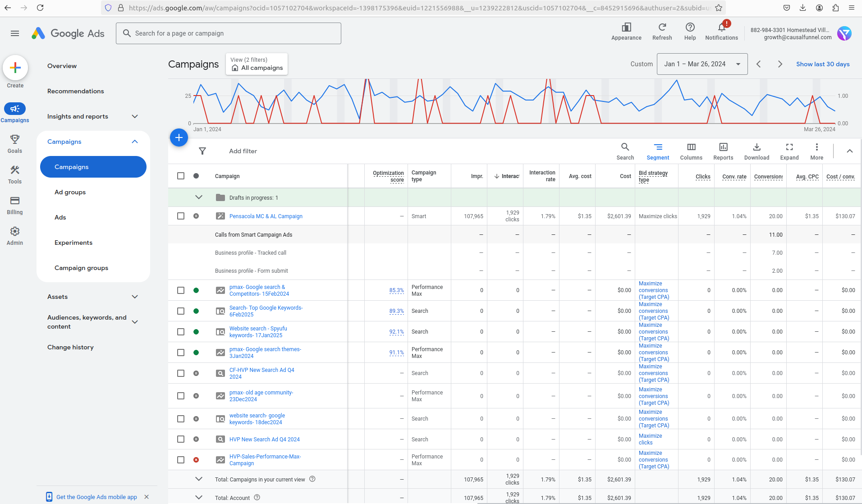Get the Google Ads mobile app
The image size is (862, 504).
(x=96, y=497)
